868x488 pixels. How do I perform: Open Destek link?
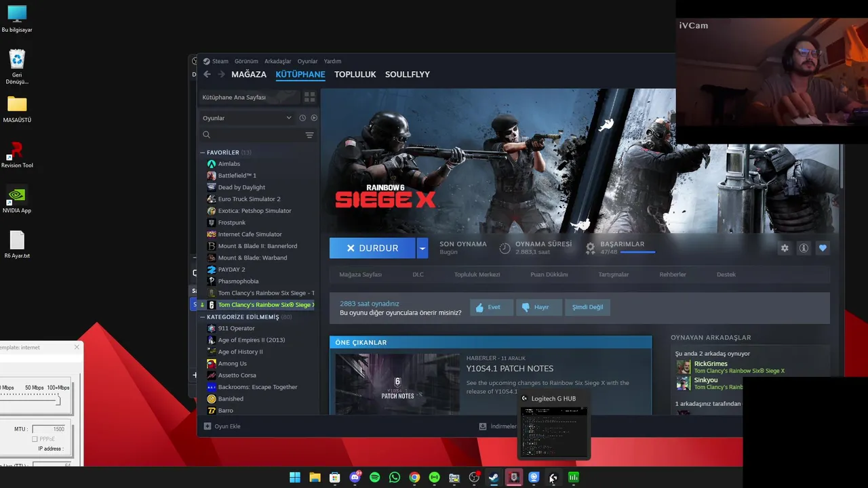click(726, 274)
